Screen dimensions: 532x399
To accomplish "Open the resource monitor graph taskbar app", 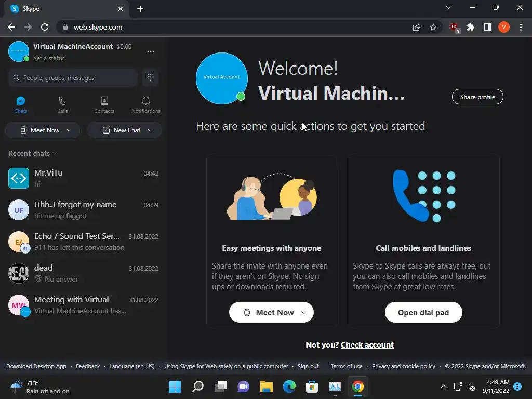I will 335,387.
